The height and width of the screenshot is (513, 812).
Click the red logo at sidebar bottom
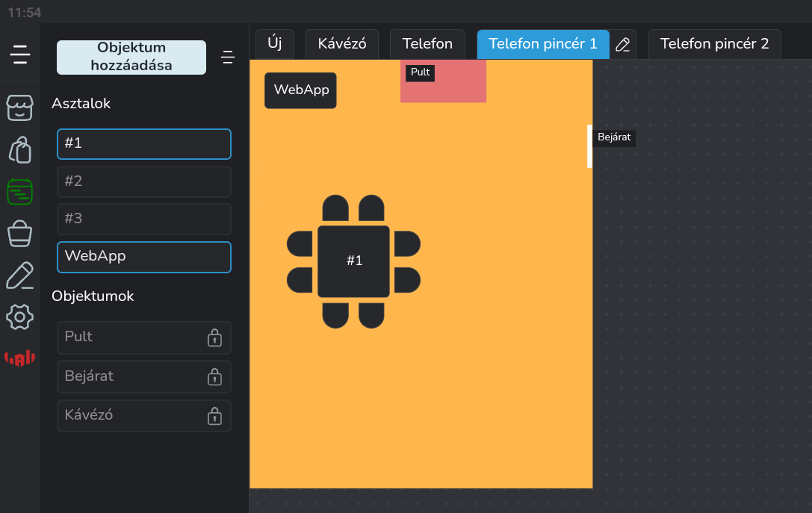point(20,359)
